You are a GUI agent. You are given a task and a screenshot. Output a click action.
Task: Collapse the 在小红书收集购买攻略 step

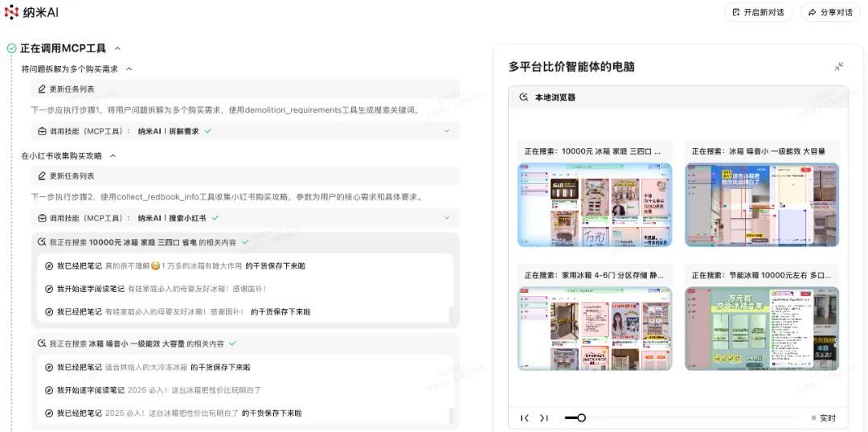point(113,156)
